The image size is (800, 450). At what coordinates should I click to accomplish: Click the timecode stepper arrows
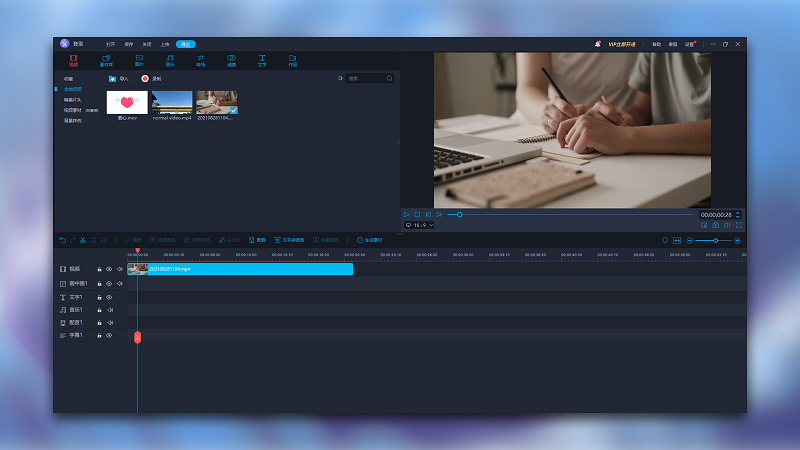click(738, 215)
